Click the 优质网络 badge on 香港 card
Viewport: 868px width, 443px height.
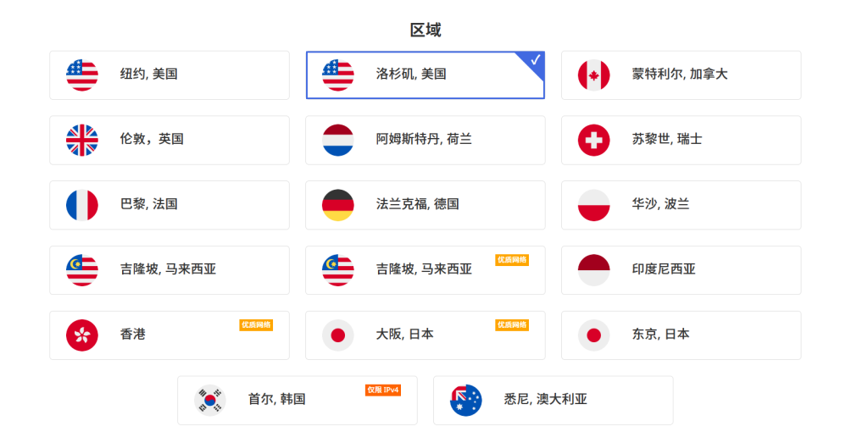click(x=256, y=324)
